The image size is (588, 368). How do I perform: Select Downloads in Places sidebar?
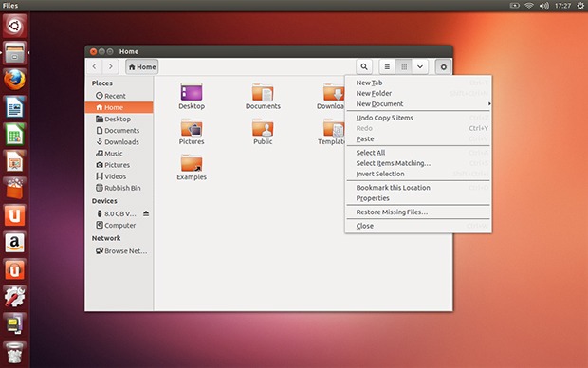(119, 142)
